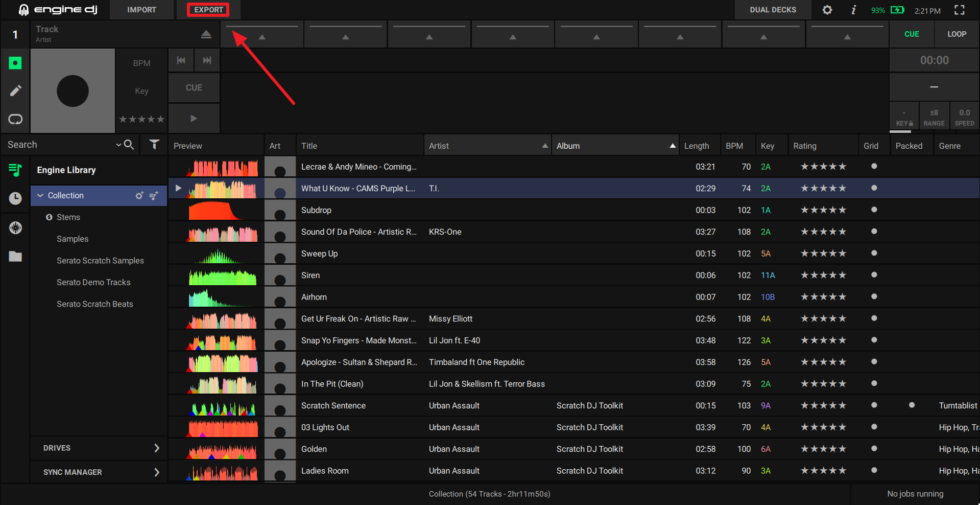980x505 pixels.
Task: Click the Search input field
Action: [x=59, y=145]
